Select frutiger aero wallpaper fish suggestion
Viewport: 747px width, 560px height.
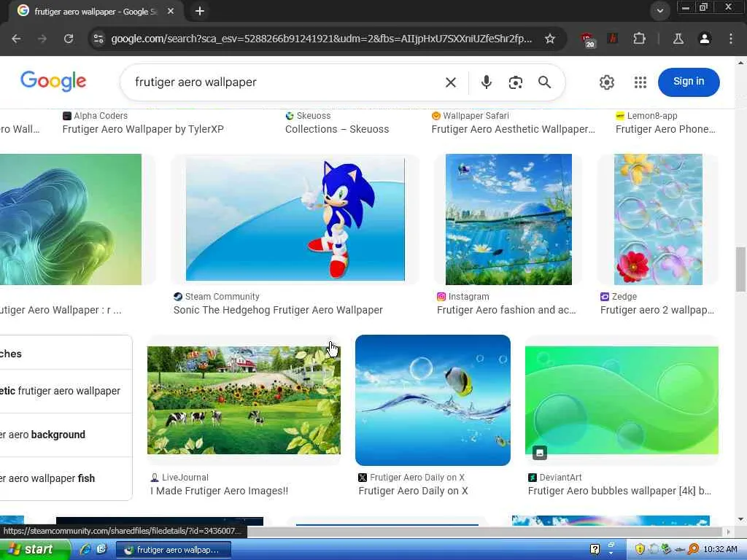click(66, 478)
